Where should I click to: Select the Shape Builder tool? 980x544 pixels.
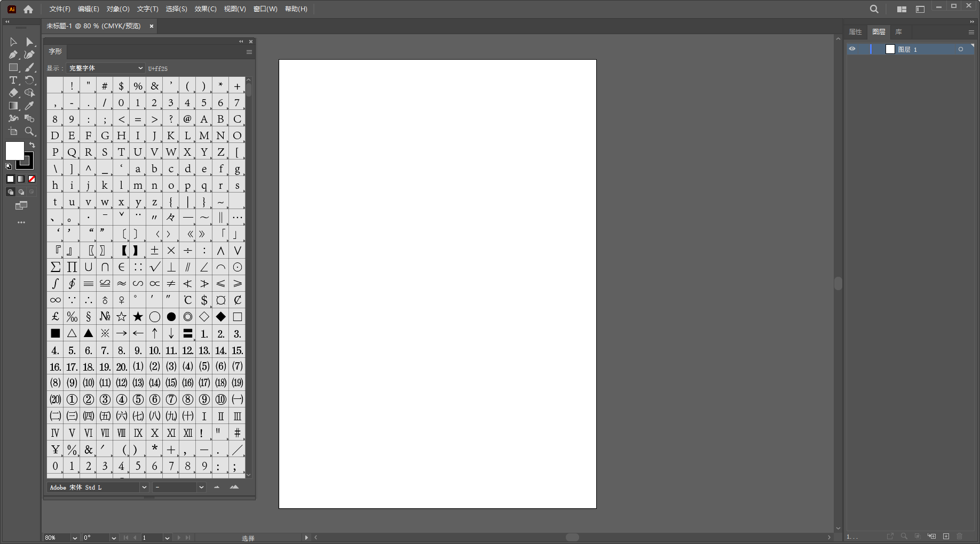click(x=30, y=93)
